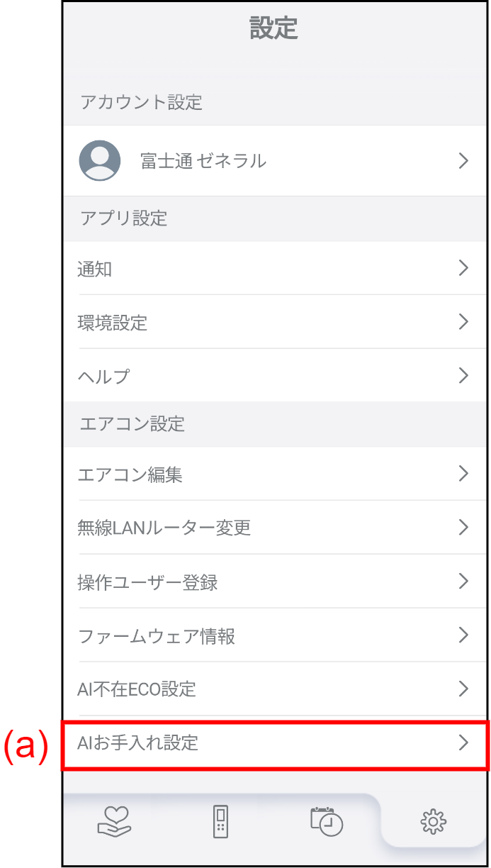The height and width of the screenshot is (868, 491).
Task: Tap the AIお手入れ設定 chevron arrow
Action: [463, 742]
